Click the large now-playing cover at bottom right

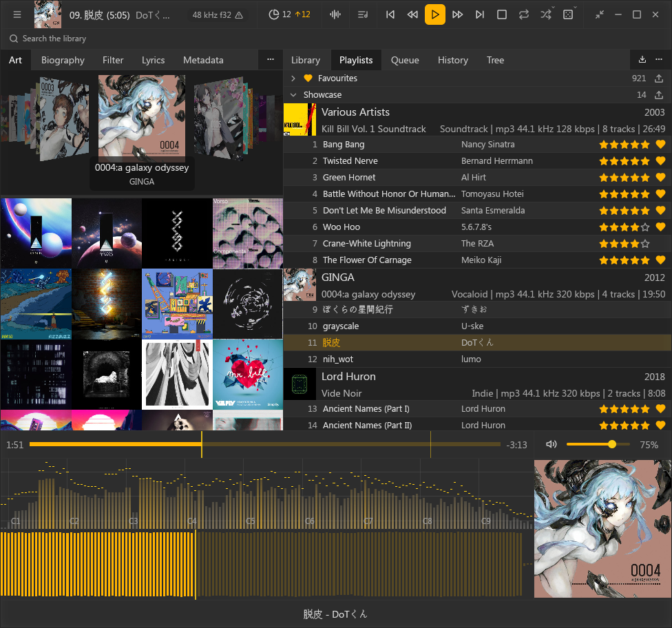coord(602,529)
